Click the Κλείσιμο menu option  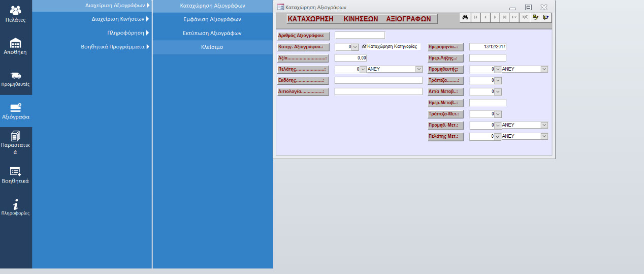pyautogui.click(x=212, y=47)
